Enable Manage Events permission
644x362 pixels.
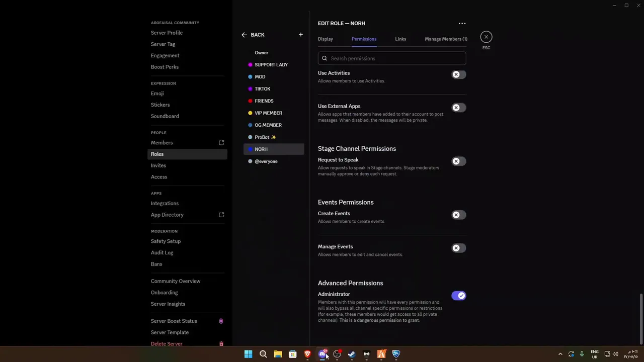point(458,248)
